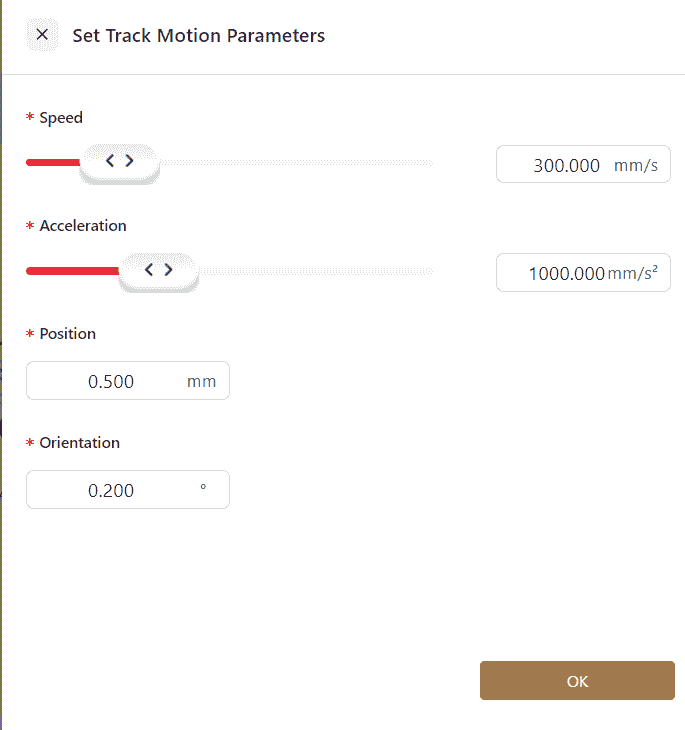Click the degree symbol in Orientation field
This screenshot has width=685, height=730.
pos(203,488)
